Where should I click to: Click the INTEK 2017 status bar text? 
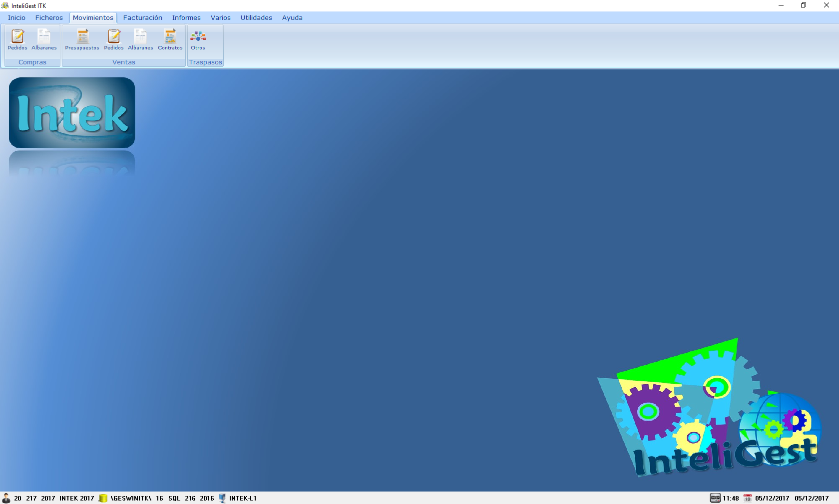click(76, 498)
